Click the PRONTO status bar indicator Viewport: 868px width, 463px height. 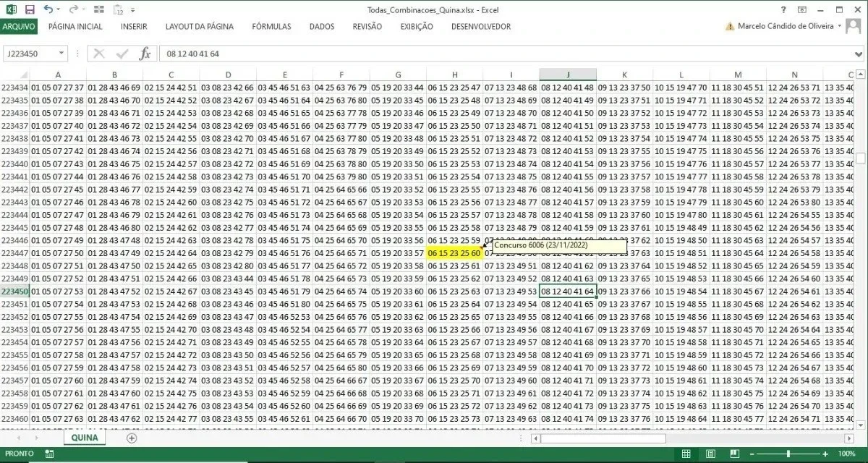(x=20, y=454)
